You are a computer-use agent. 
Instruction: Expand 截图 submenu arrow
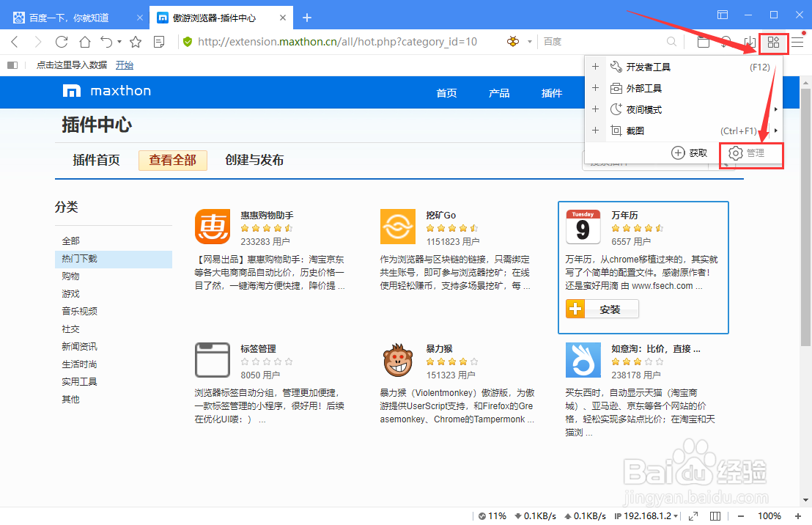[x=776, y=131]
